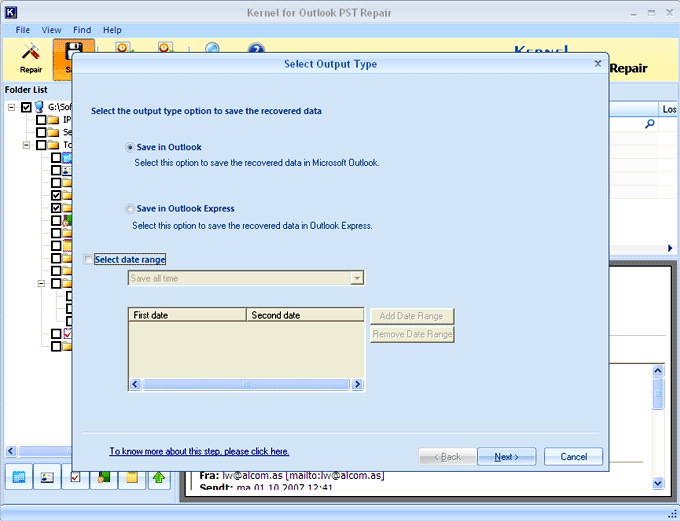Image resolution: width=680 pixels, height=521 pixels.
Task: Click the 'Fra: lw@alcom.as' line in preview
Action: tap(292, 475)
